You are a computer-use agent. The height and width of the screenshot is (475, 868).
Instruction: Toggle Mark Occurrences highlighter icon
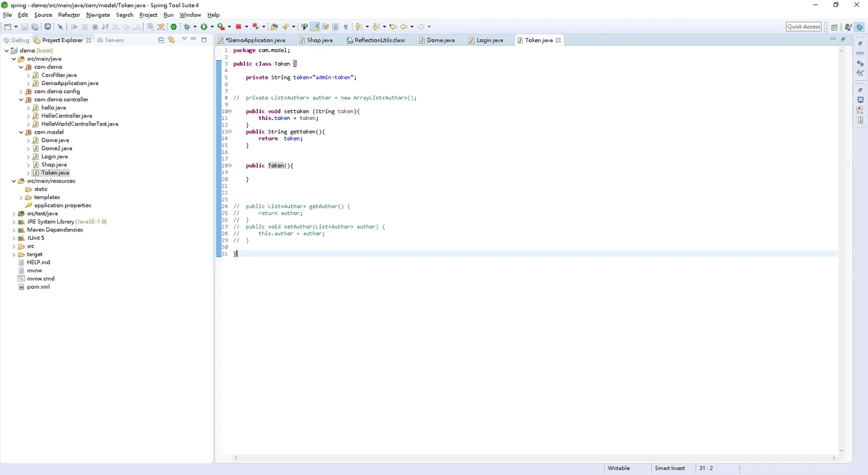pyautogui.click(x=315, y=27)
